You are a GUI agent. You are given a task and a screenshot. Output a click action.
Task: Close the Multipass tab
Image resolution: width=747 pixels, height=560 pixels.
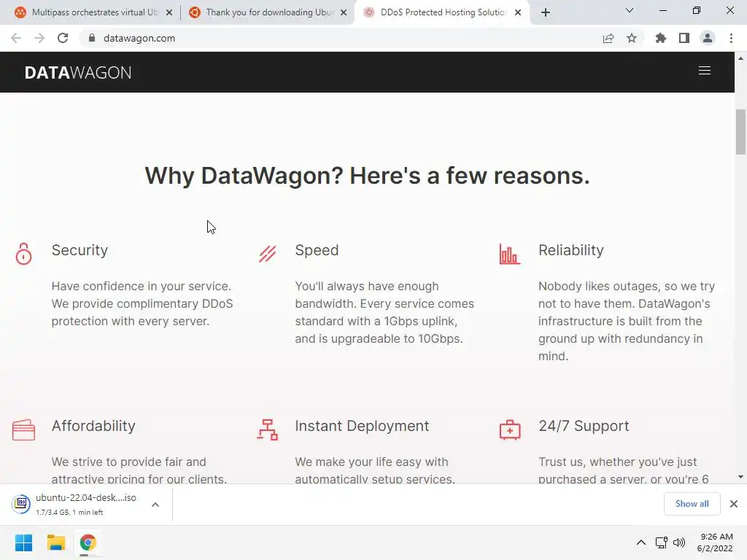[x=169, y=13]
